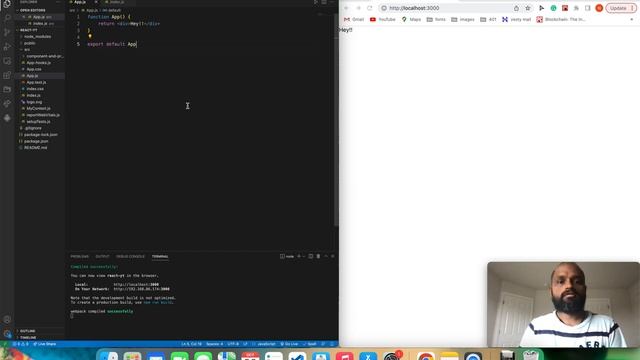Open the Search view in VS Code activity bar
640x360 pixels.
(x=7, y=18)
